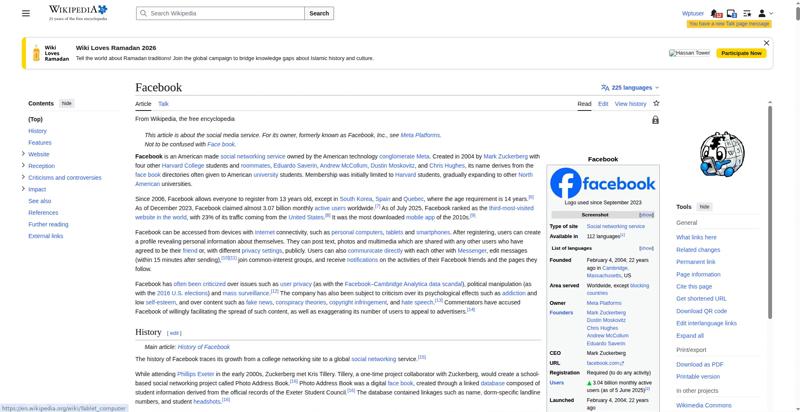This screenshot has width=800, height=412.
Task: Open the watchlist icon in header
Action: tap(749, 13)
